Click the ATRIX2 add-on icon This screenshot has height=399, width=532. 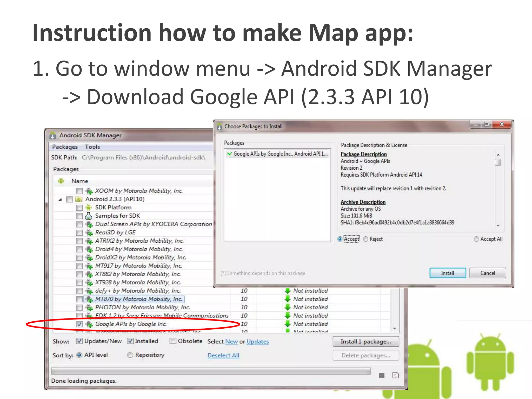pyautogui.click(x=89, y=241)
